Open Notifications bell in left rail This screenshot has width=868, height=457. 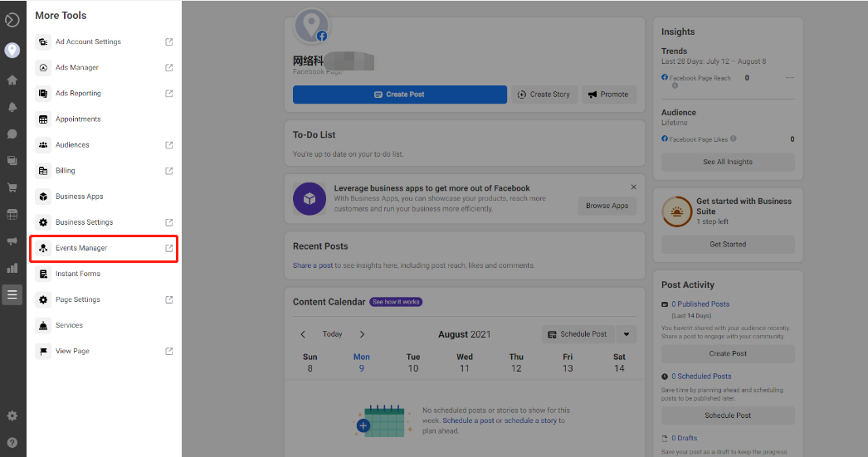click(12, 107)
